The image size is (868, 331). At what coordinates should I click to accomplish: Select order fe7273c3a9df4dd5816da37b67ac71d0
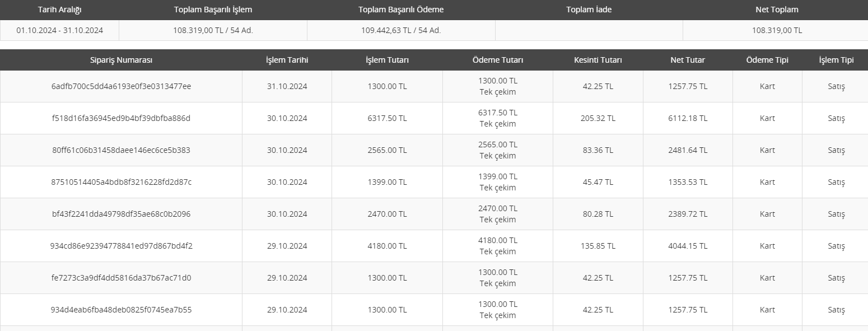121,278
